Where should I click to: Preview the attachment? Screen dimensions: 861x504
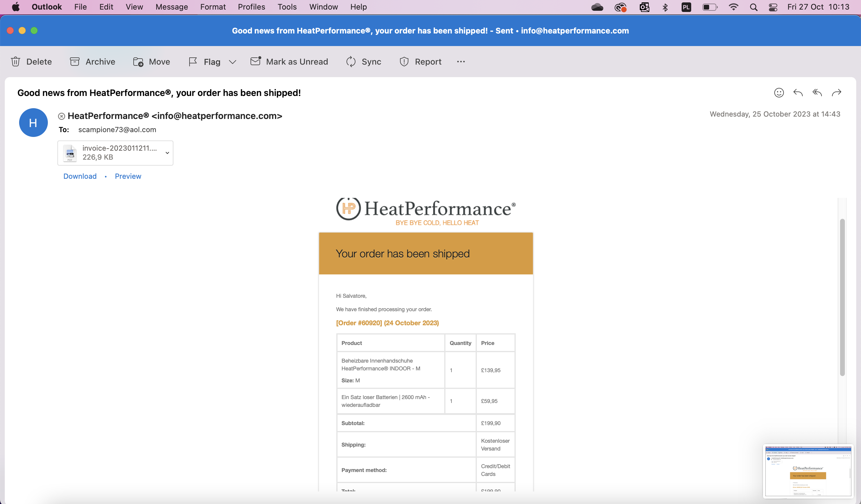click(128, 176)
